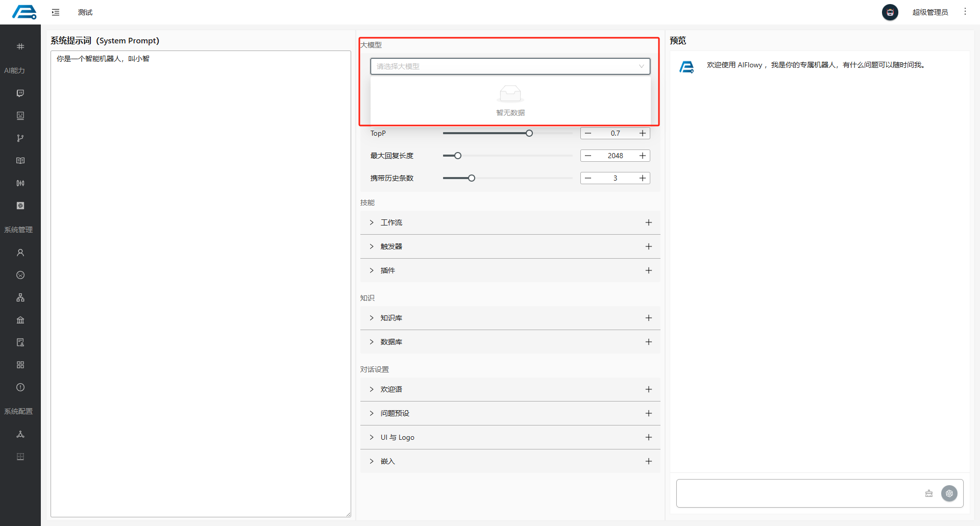Viewport: 980px width, 526px height.
Task: Expand the 知识库 section
Action: (372, 318)
